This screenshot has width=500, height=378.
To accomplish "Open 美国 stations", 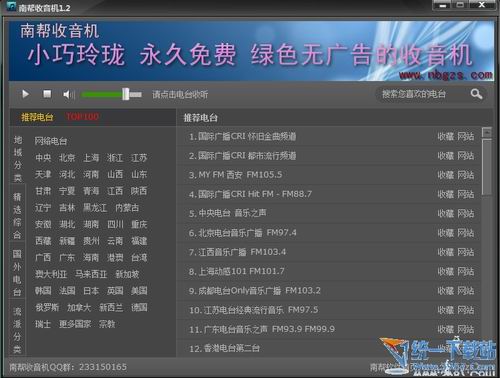I will 139,291.
